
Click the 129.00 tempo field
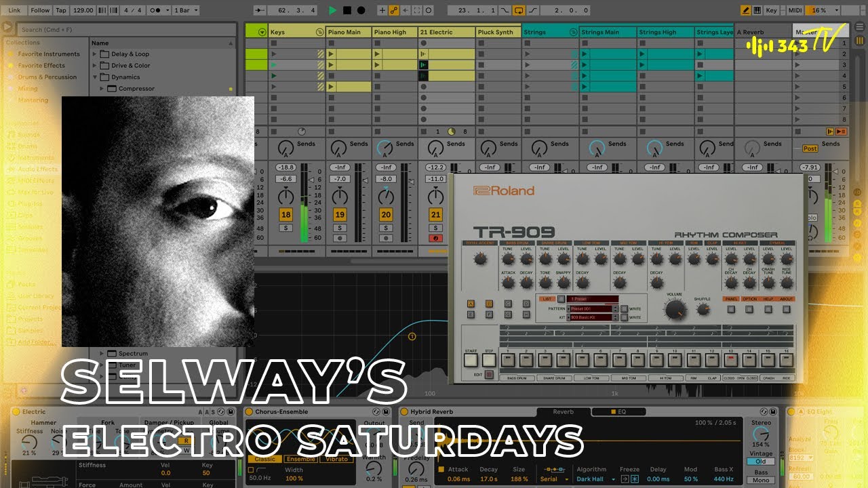click(83, 10)
